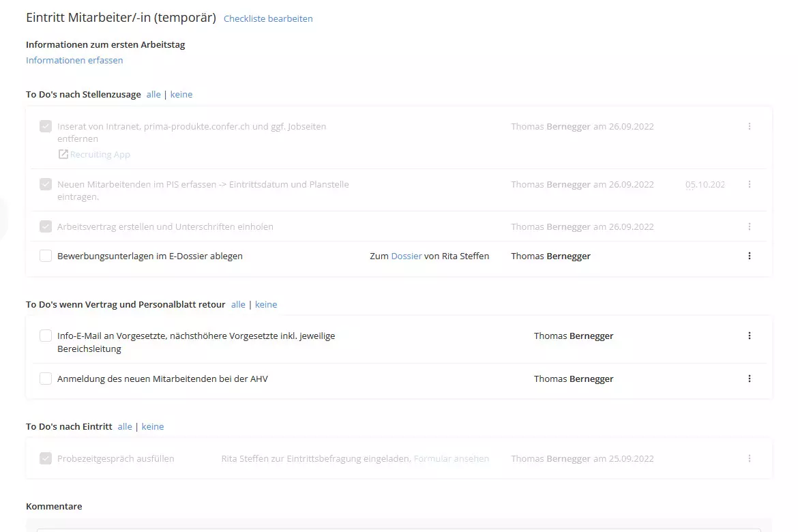
Task: Open three-dot menu for AHV Anmeldung task
Action: tap(749, 379)
